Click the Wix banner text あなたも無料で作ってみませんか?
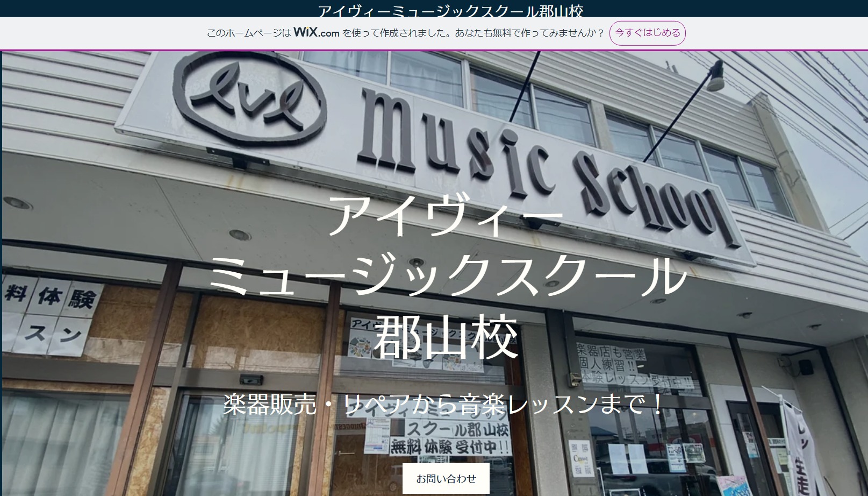Screen dimensions: 868x496 (529, 33)
